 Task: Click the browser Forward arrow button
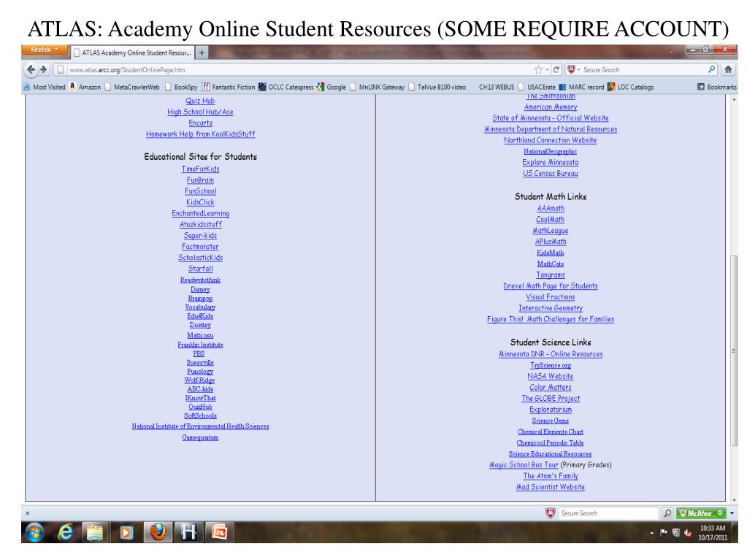click(x=43, y=69)
